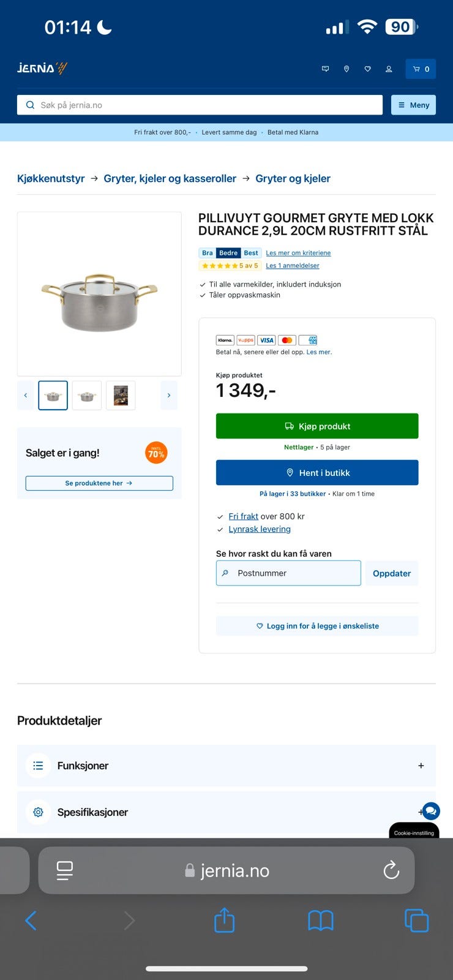Open the wishlist heart icon in header
This screenshot has width=453, height=980.
coord(367,69)
